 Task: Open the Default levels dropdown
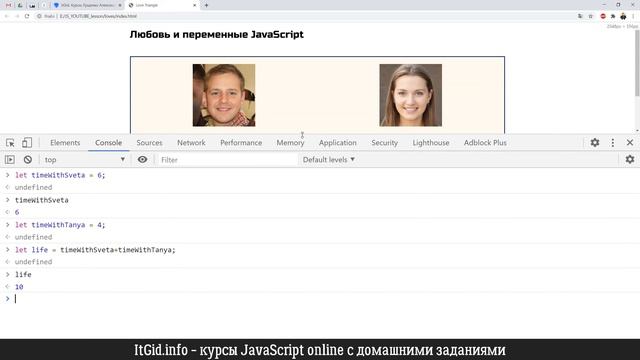329,160
